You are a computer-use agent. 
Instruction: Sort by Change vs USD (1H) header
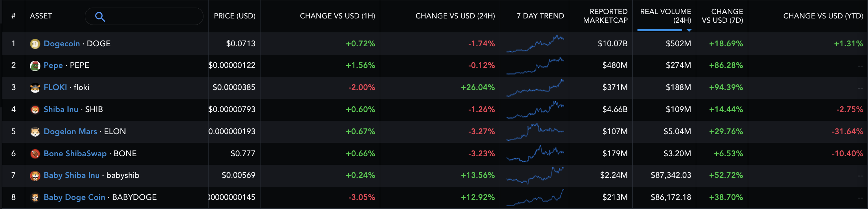pyautogui.click(x=337, y=16)
